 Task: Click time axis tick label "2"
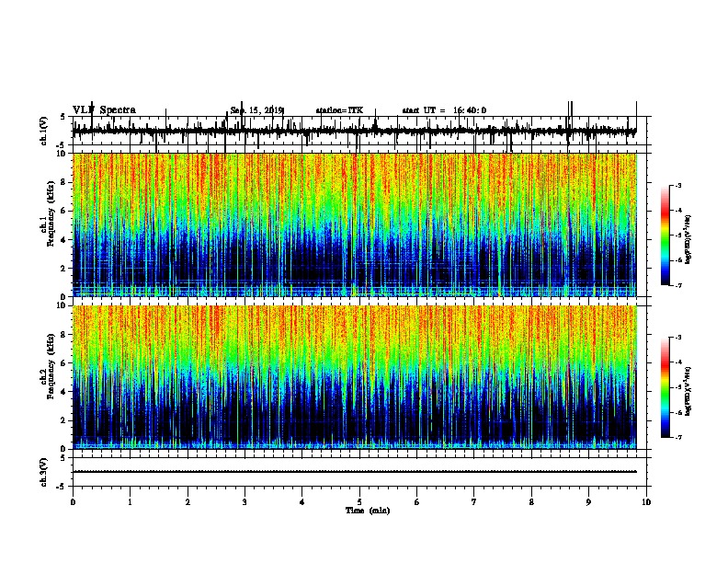(188, 502)
